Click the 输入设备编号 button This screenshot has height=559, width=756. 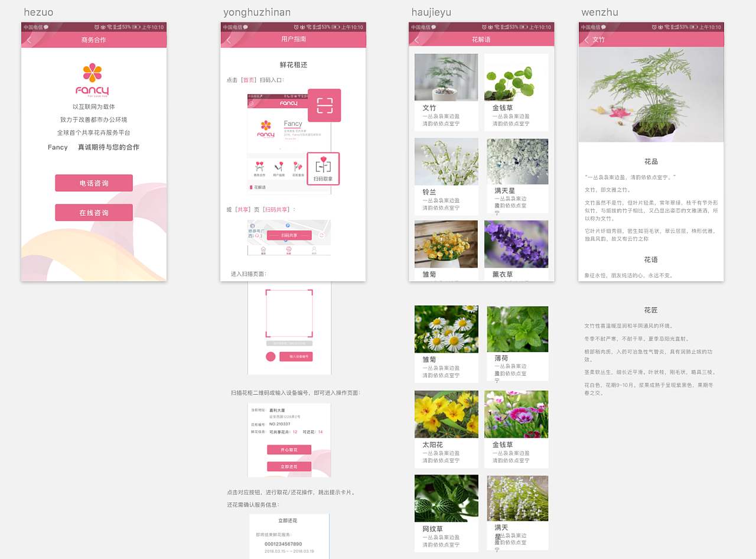tap(296, 357)
